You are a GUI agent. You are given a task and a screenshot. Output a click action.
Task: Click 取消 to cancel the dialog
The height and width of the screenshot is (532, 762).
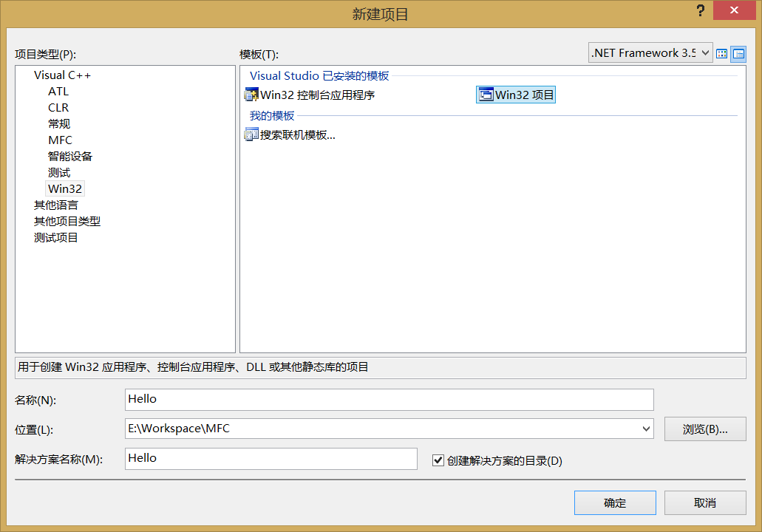click(x=704, y=503)
